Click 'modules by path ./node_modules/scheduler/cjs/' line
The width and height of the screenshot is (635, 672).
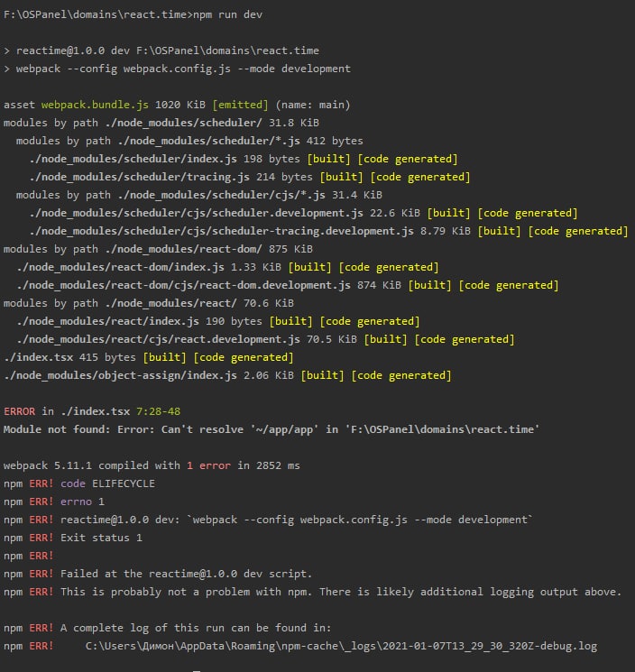(x=199, y=195)
